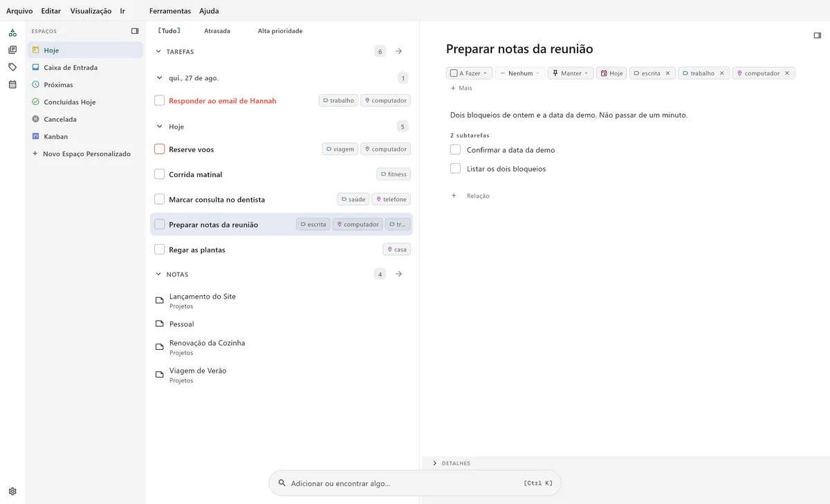The image size is (830, 504).
Task: Check subtask Confirmar a data da demo
Action: (x=455, y=150)
